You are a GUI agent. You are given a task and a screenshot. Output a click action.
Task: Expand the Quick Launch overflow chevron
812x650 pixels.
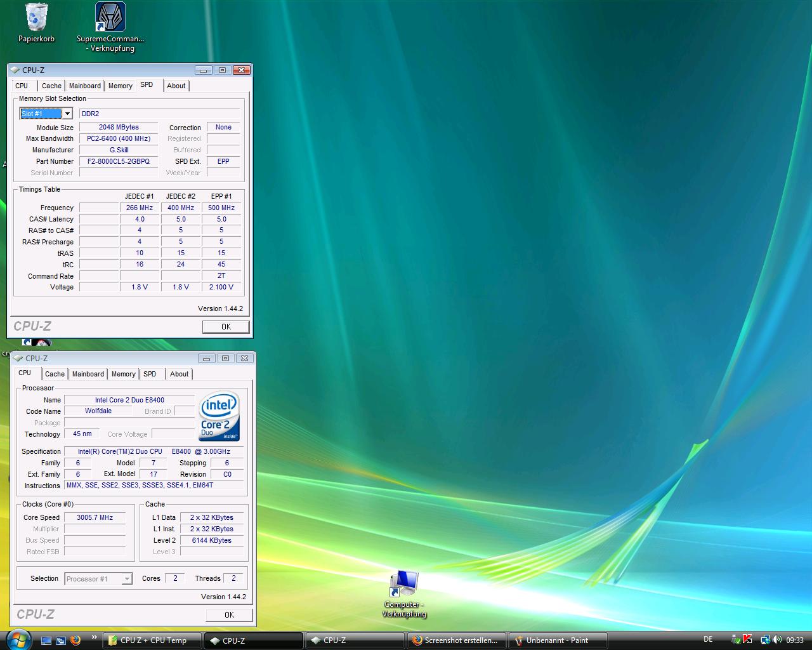coord(95,637)
